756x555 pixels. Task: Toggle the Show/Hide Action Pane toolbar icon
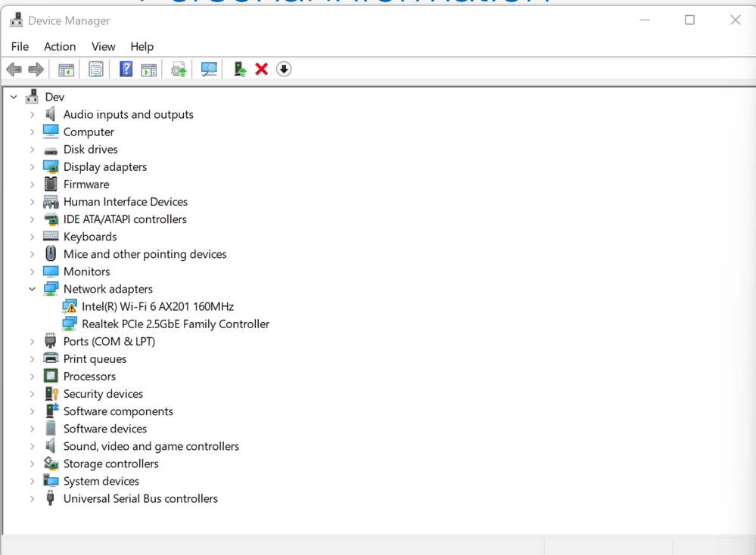149,70
